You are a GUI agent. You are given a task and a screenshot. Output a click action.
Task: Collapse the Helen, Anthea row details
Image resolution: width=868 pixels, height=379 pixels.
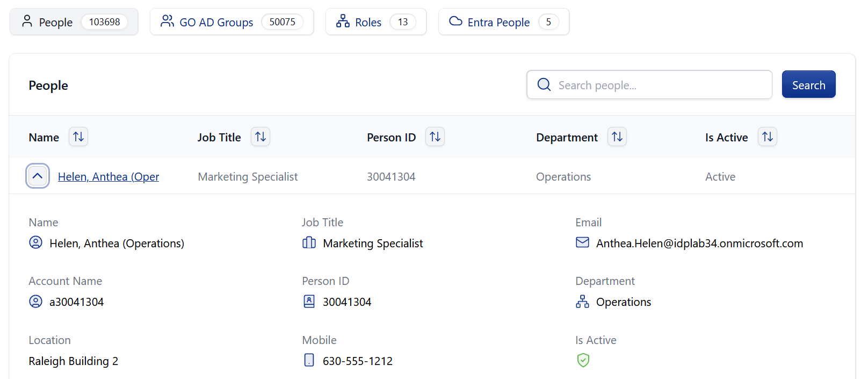click(x=38, y=176)
